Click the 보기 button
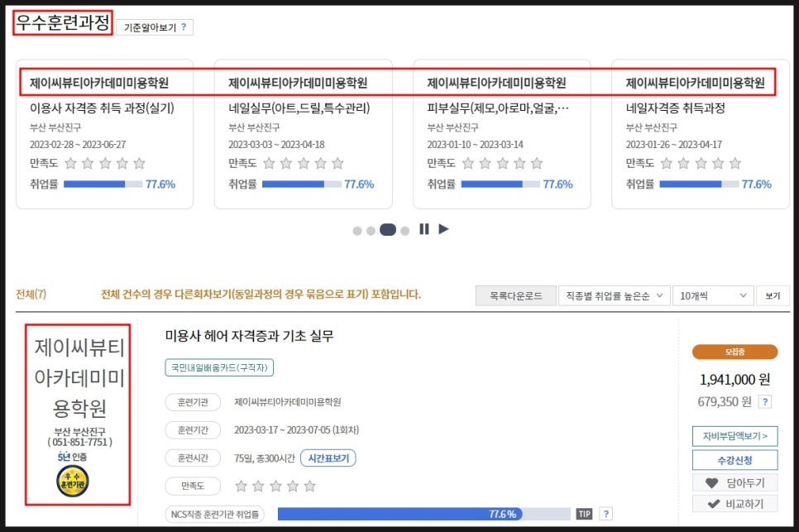 coord(773,295)
